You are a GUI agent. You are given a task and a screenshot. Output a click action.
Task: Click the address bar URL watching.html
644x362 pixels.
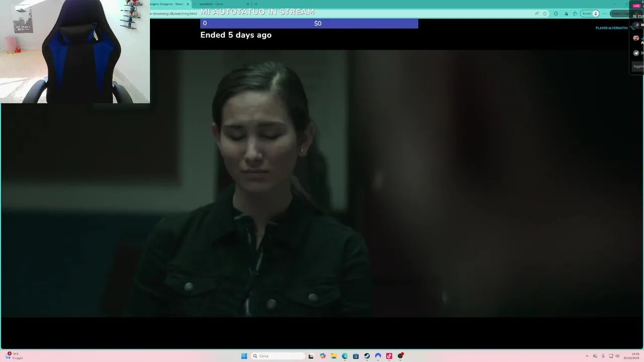[x=174, y=14]
